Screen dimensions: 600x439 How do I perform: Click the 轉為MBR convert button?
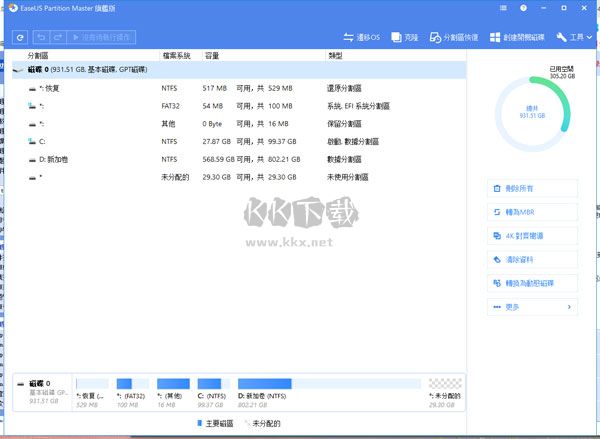pos(532,212)
